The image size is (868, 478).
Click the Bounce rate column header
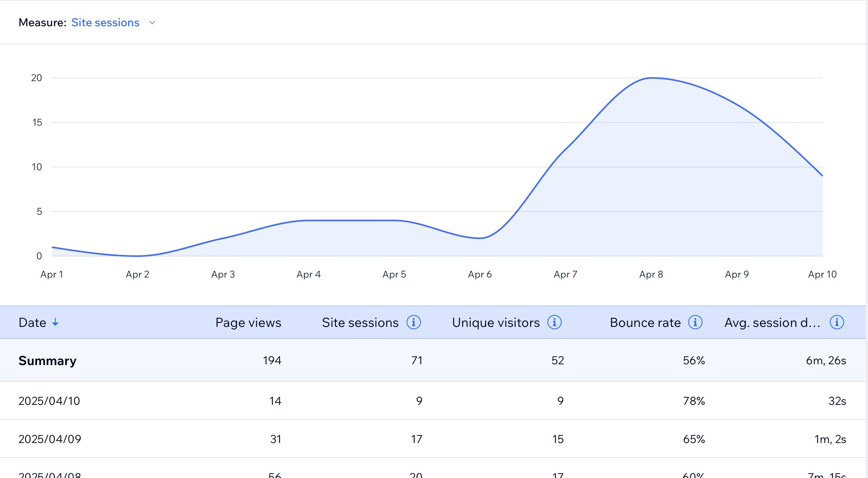pyautogui.click(x=644, y=323)
